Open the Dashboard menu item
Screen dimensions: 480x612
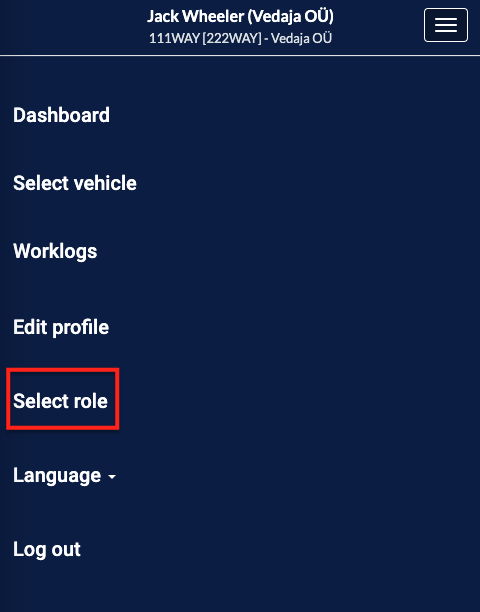pos(61,115)
